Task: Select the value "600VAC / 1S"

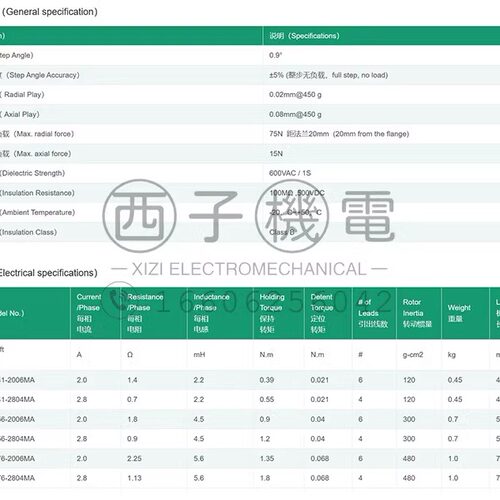Action: 290,173
